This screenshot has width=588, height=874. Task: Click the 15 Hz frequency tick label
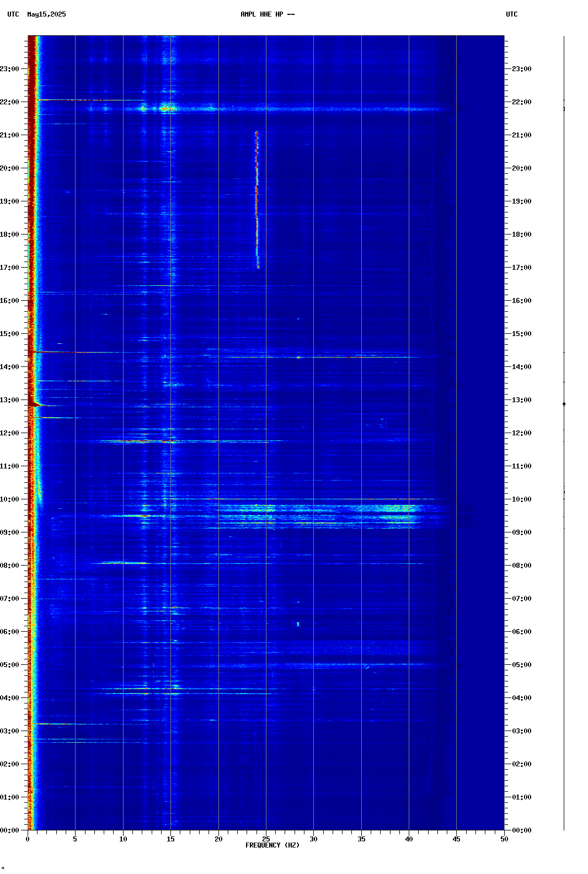[x=170, y=839]
